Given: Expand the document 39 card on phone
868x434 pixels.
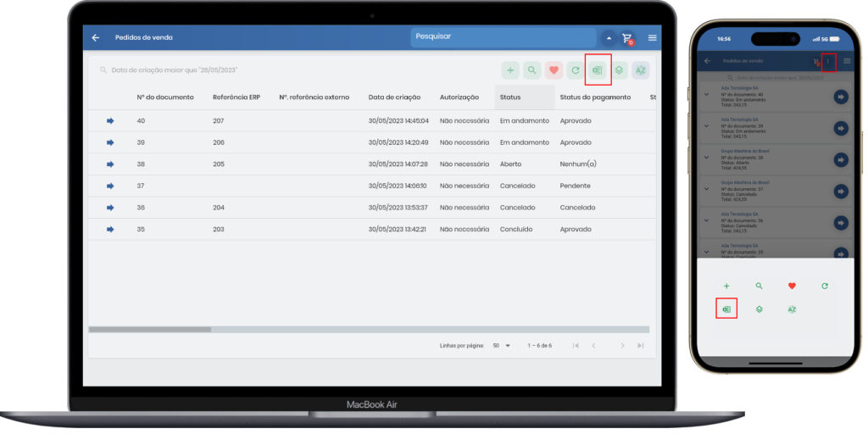Looking at the screenshot, I should pos(706,125).
